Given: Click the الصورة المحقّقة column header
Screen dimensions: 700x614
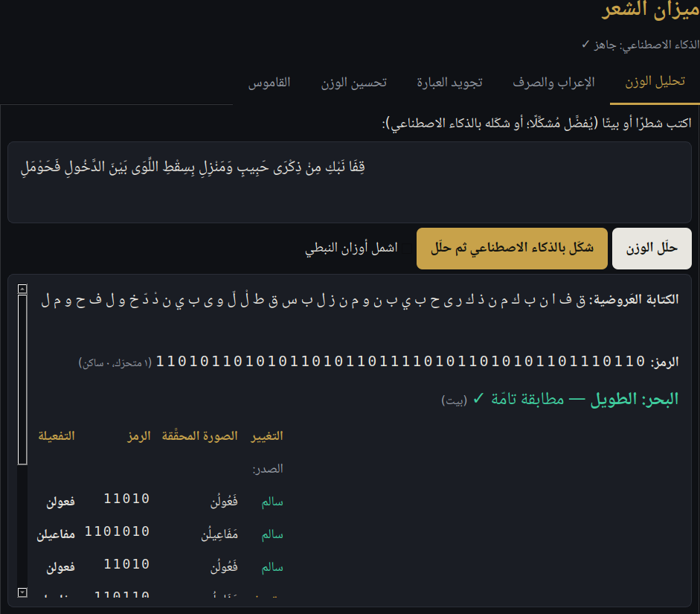Looking at the screenshot, I should click(x=199, y=436).
